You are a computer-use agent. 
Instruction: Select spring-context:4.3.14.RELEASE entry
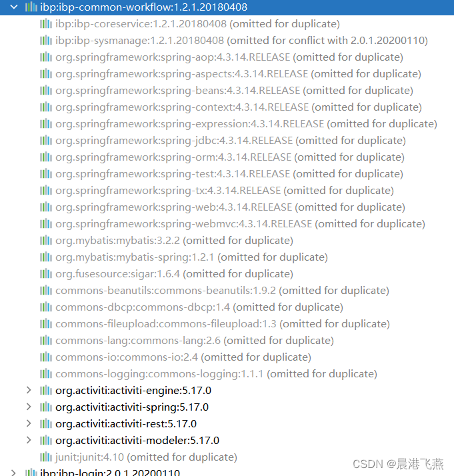[239, 107]
